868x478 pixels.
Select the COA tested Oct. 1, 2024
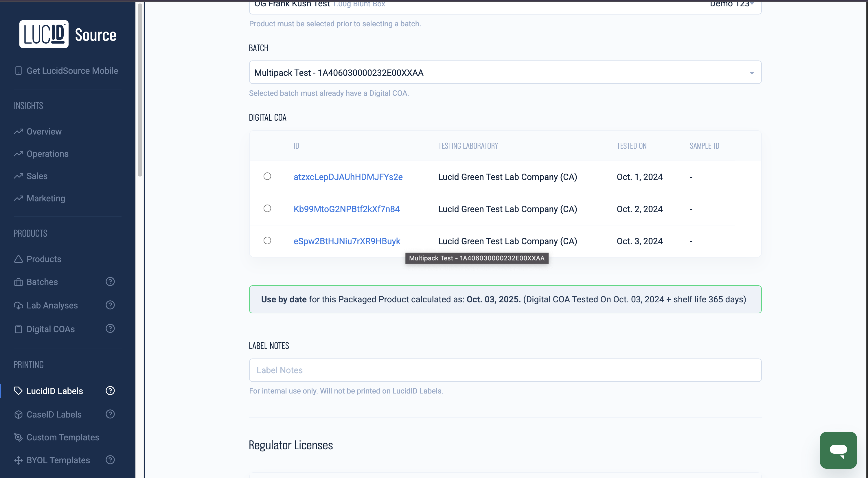point(267,176)
